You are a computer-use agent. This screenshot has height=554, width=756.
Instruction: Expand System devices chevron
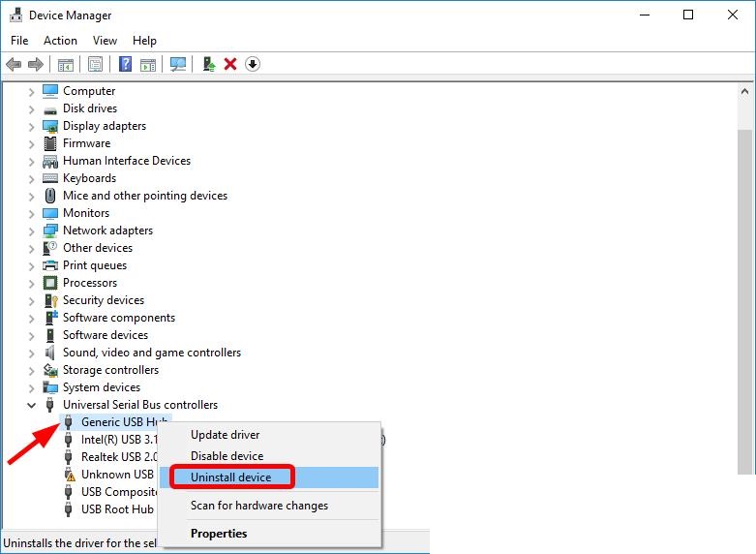(x=31, y=388)
